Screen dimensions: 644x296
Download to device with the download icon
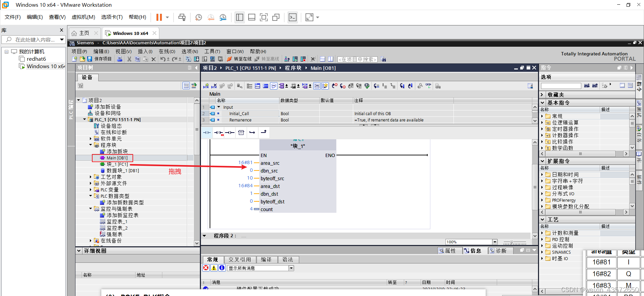click(x=197, y=59)
